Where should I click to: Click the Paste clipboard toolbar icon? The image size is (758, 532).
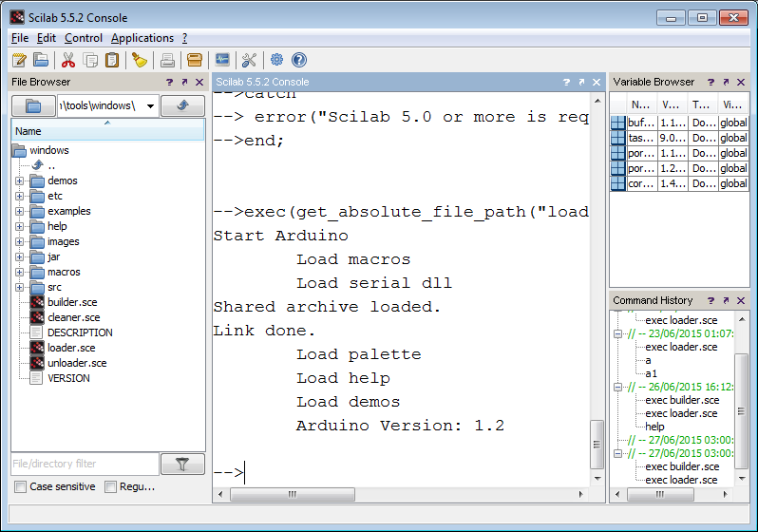click(112, 60)
